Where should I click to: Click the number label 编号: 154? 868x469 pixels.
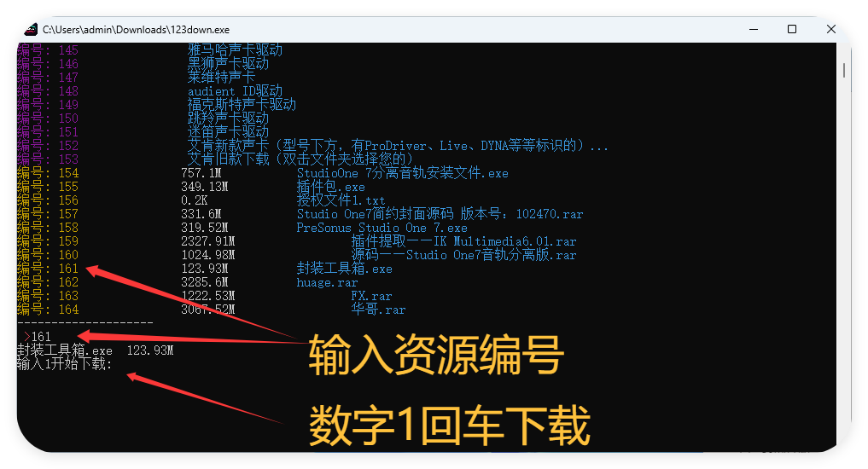(x=48, y=173)
